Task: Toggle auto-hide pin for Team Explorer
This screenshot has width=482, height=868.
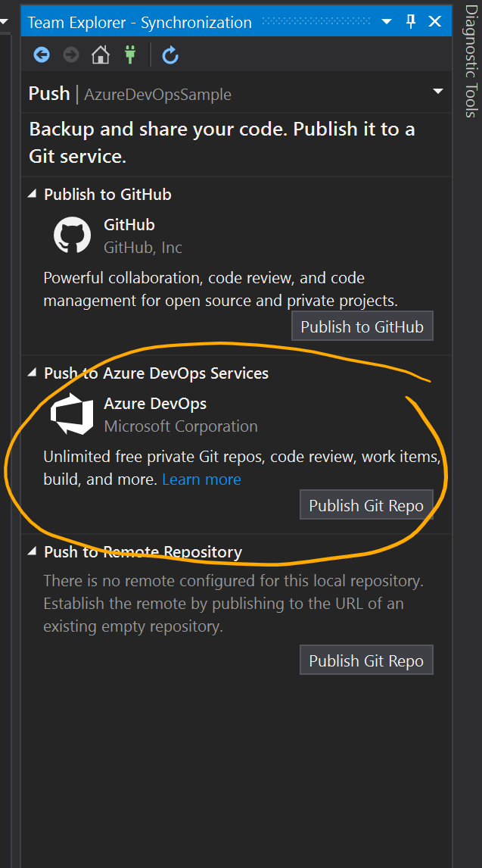Action: click(x=411, y=21)
